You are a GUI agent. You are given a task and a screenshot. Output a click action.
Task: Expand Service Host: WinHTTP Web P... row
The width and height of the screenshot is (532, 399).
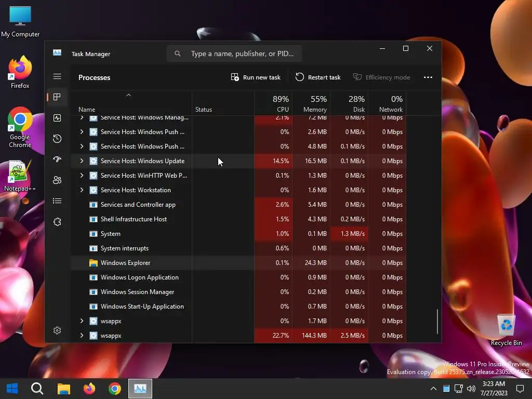coord(82,176)
